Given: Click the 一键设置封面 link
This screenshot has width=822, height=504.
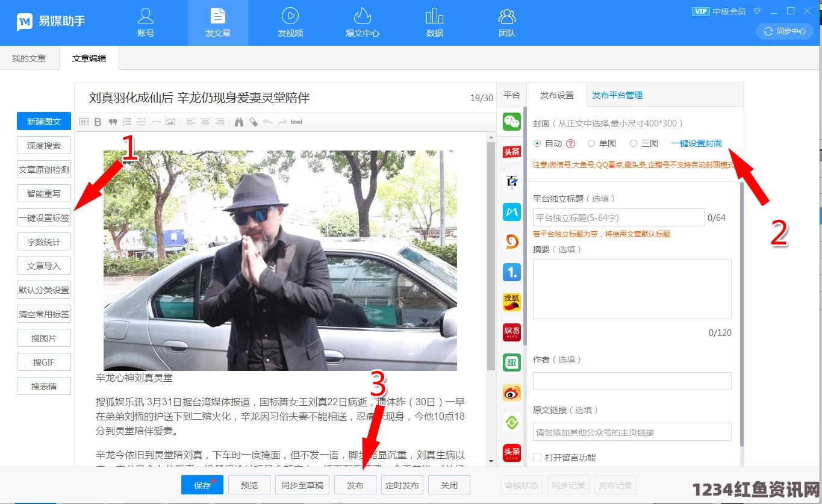Looking at the screenshot, I should 697,143.
